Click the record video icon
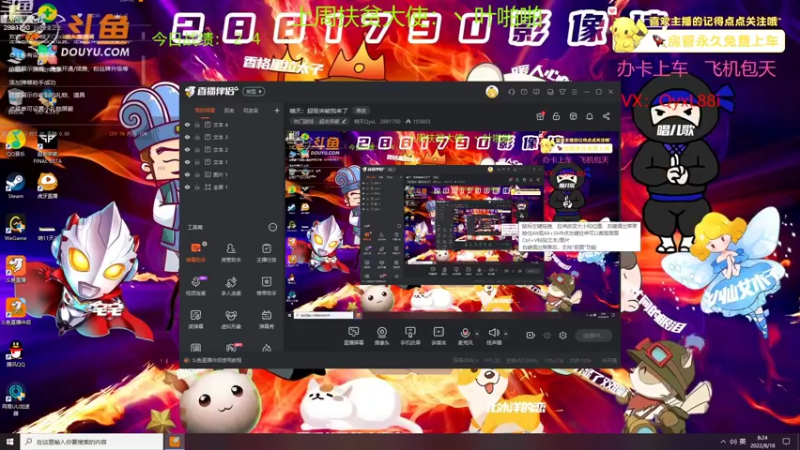 [x=531, y=335]
